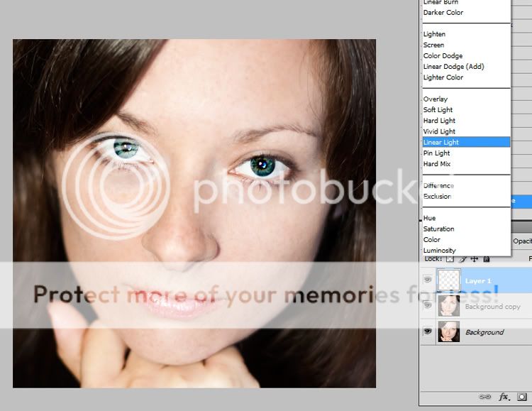Hide the Background copy layer eye

pos(428,305)
